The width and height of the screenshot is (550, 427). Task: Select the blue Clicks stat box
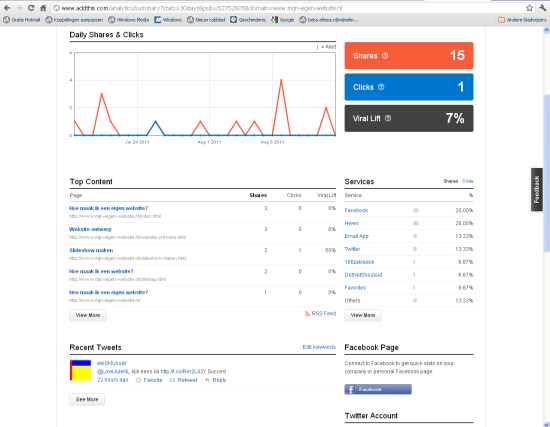click(409, 87)
